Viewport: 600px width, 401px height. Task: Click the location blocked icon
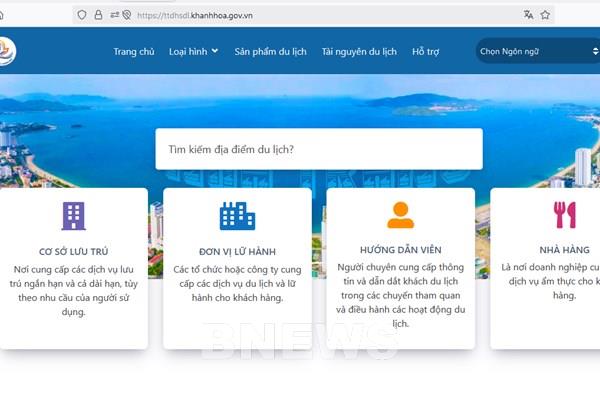[x=127, y=15]
